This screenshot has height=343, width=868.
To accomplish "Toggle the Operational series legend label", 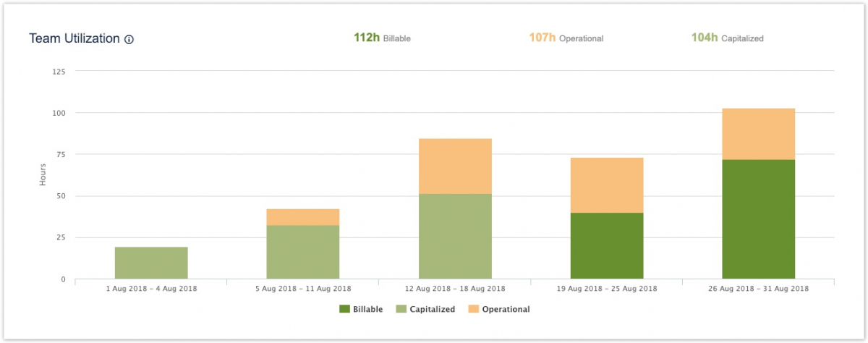I will coord(506,309).
